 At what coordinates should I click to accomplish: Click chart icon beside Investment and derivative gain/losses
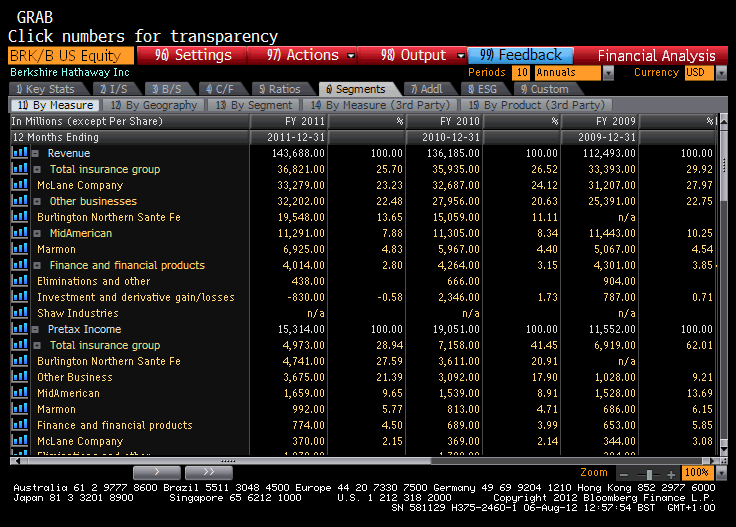20,297
